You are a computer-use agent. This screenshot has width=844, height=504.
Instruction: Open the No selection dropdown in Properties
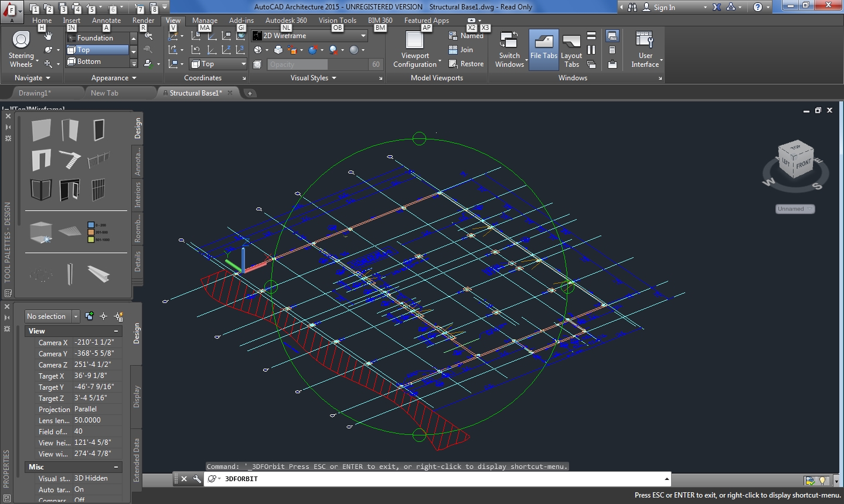click(x=52, y=316)
